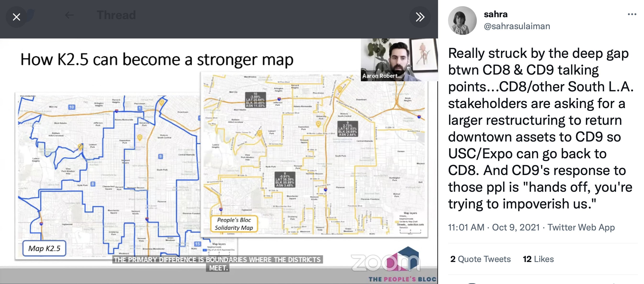The width and height of the screenshot is (644, 284).
Task: Open the 11:01 AM Oct 9, 2021 timestamp
Action: coord(494,227)
